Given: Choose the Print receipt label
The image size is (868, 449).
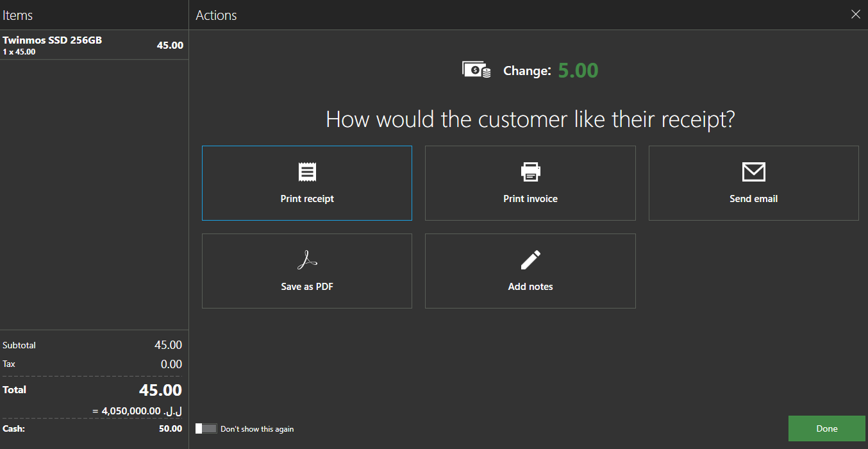Looking at the screenshot, I should coord(307,199).
